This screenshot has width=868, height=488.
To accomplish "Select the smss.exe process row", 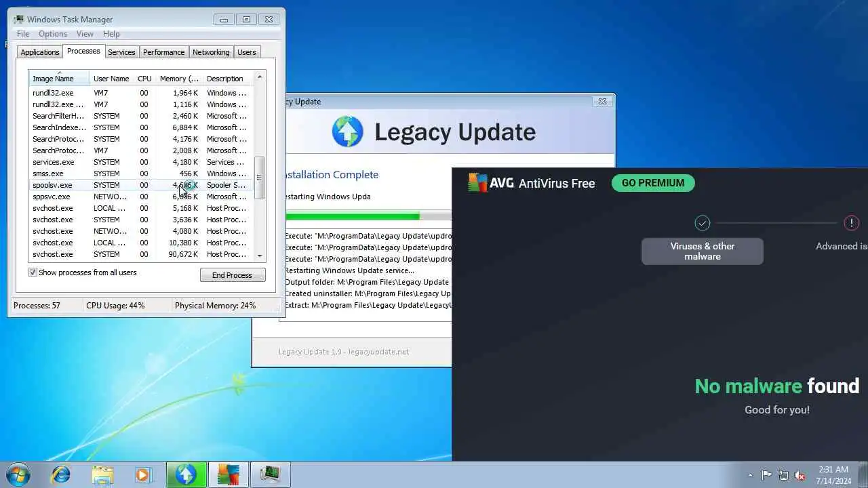I will point(140,174).
